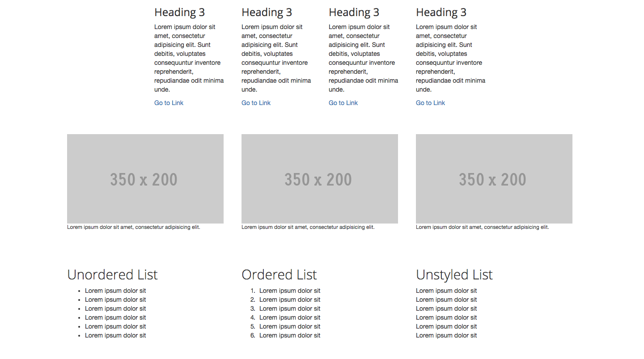Select the Ordered List heading
The height and width of the screenshot is (359, 644).
click(x=279, y=275)
